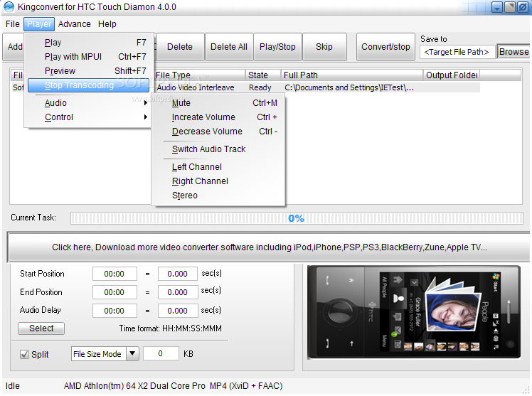Image resolution: width=532 pixels, height=396 pixels.
Task: Click the download more converter software banner
Action: click(269, 247)
